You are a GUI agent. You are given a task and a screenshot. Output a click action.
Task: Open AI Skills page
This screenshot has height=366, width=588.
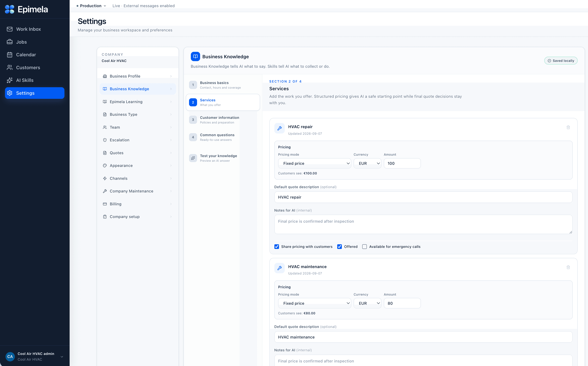point(35,80)
